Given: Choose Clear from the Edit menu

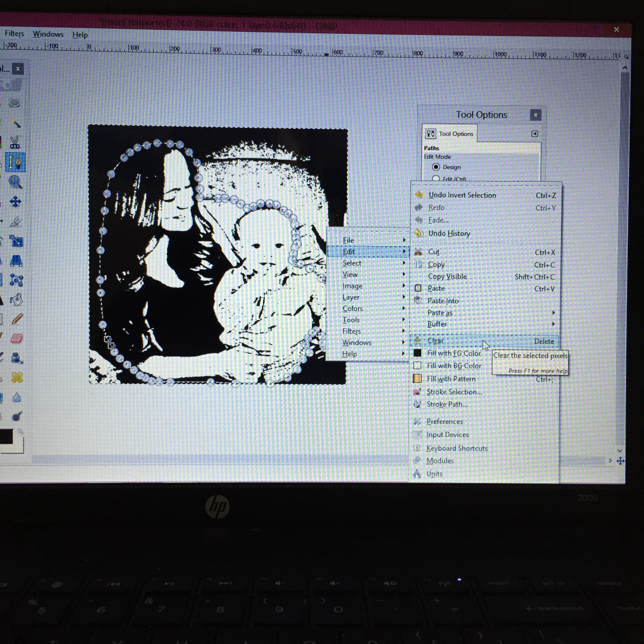Looking at the screenshot, I should (485, 341).
